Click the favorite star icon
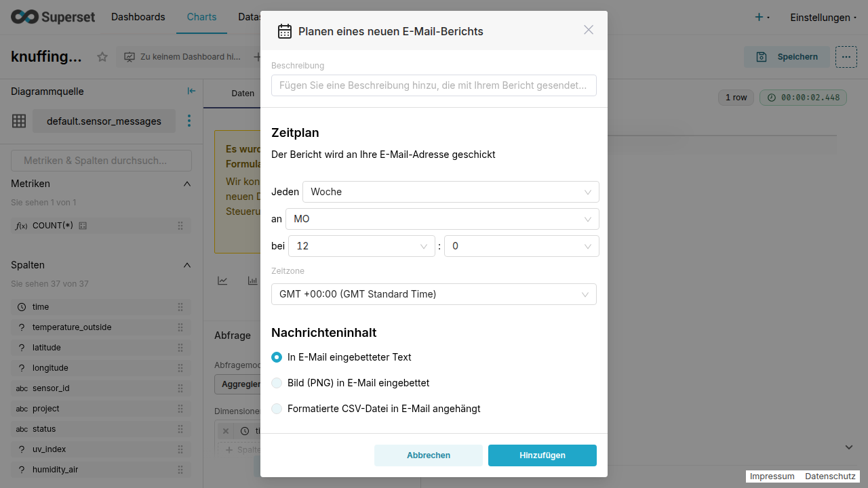 click(102, 57)
